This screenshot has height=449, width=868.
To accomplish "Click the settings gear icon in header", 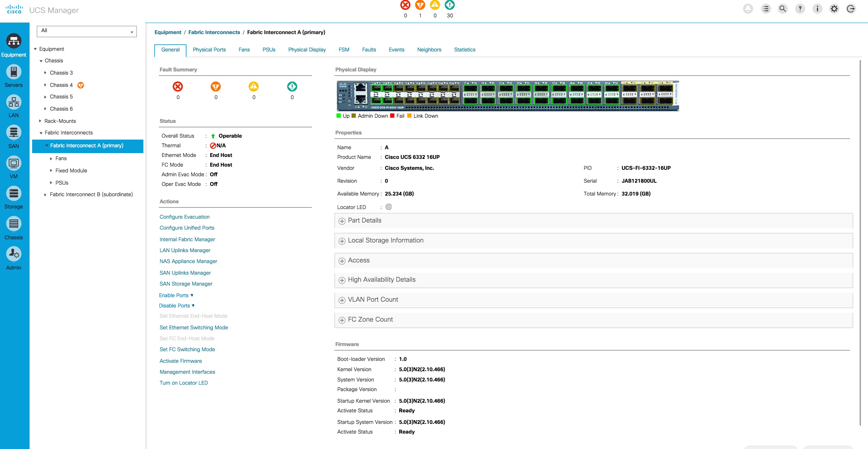I will 834,9.
